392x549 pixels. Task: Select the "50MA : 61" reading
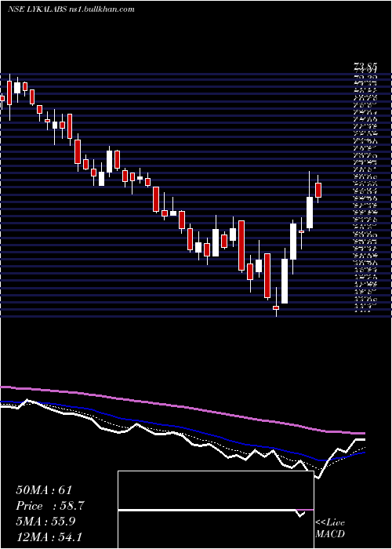44,490
